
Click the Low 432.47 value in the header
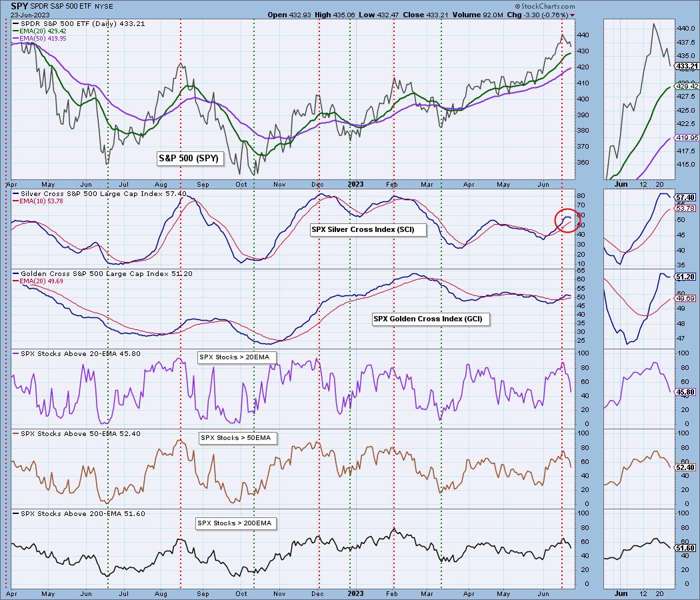(379, 15)
